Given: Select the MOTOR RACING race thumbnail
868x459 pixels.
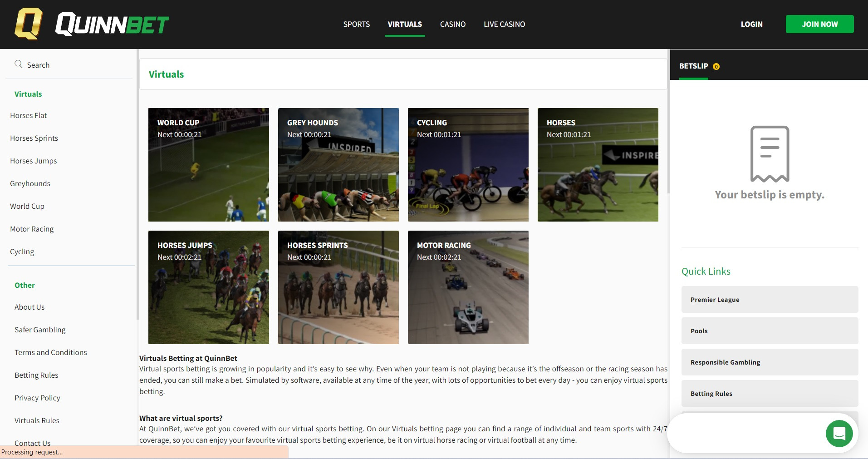Looking at the screenshot, I should 468,287.
